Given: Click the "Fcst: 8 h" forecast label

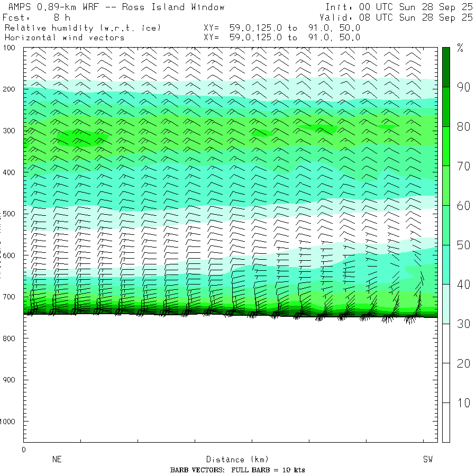Looking at the screenshot, I should (36, 17).
